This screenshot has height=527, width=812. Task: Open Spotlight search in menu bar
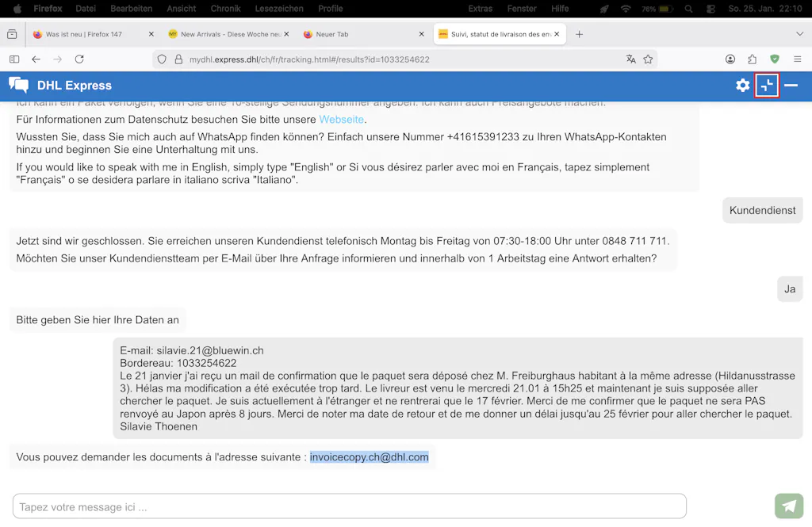pyautogui.click(x=688, y=9)
